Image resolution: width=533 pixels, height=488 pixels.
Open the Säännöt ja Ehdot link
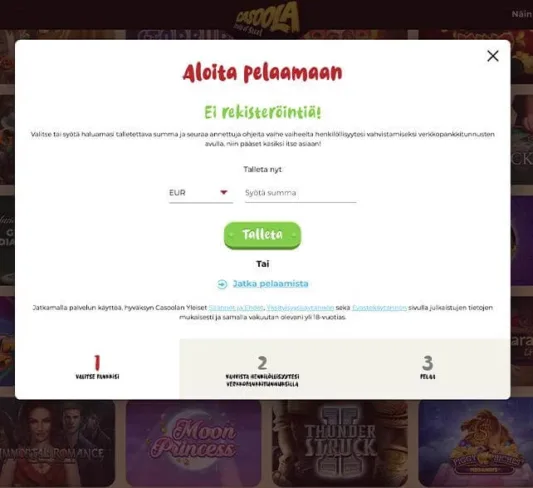click(236, 308)
